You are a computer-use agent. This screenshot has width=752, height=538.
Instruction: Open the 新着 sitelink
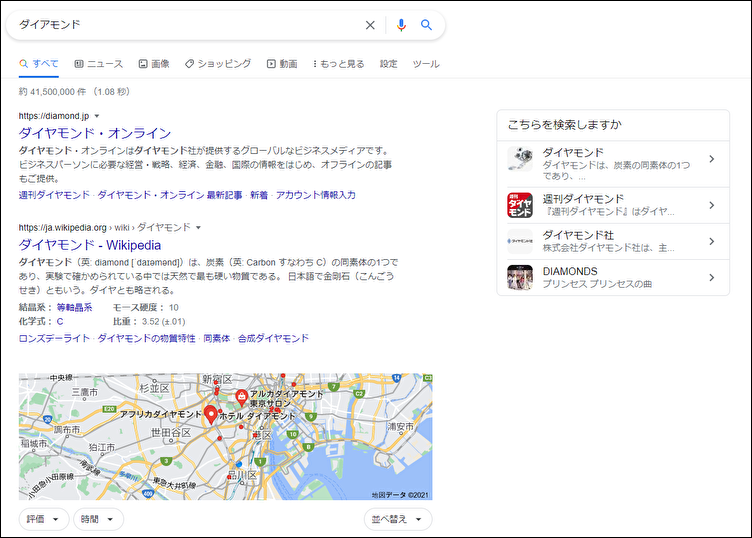tap(259, 195)
